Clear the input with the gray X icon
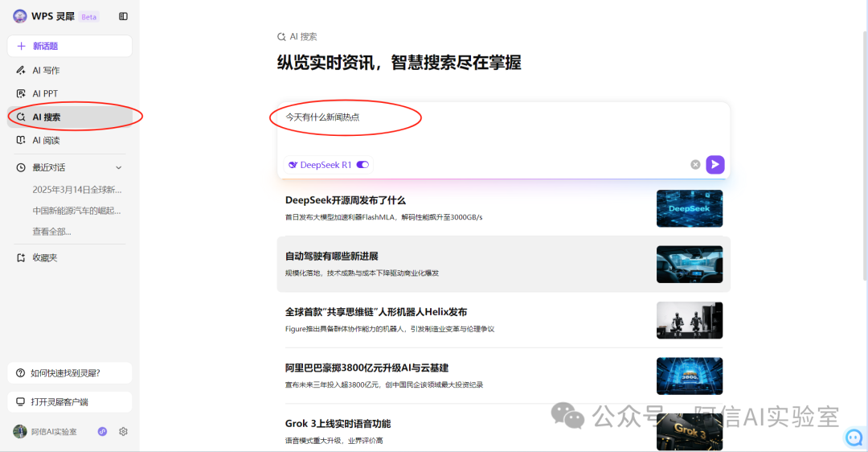Viewport: 868px width, 452px height. [695, 165]
